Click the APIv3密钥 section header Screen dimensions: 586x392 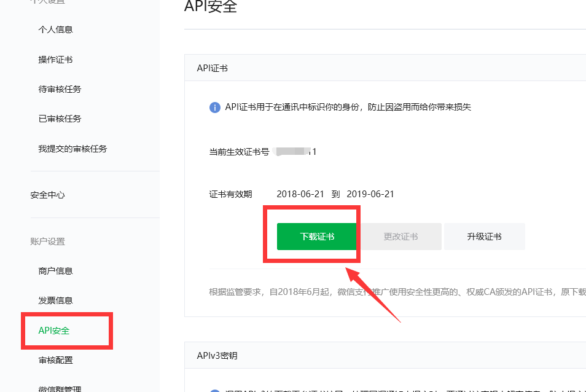[217, 356]
